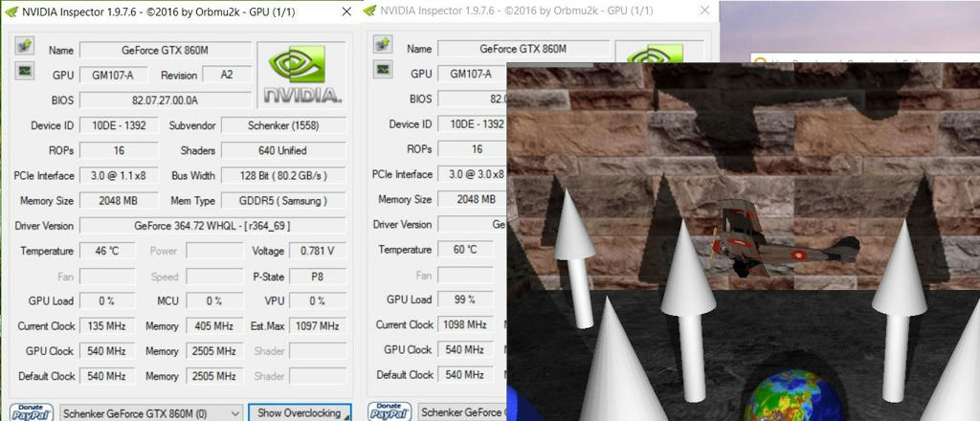Click the Est.Max value 1097 MHz
The image size is (980, 421).
(x=318, y=325)
